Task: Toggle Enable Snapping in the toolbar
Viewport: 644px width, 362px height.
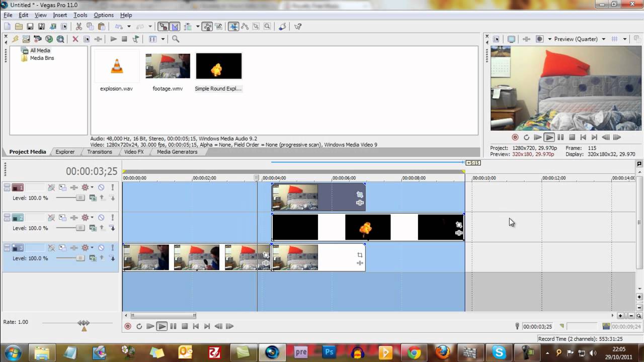Action: click(x=164, y=27)
